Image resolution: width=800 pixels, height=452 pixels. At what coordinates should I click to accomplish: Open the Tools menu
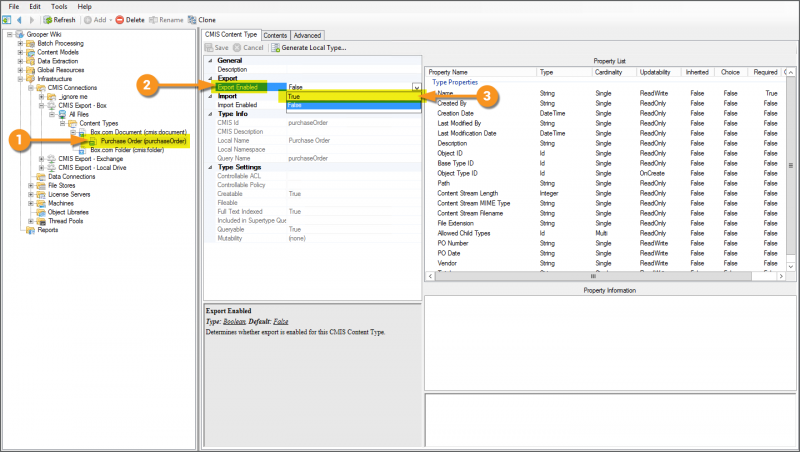pos(59,6)
